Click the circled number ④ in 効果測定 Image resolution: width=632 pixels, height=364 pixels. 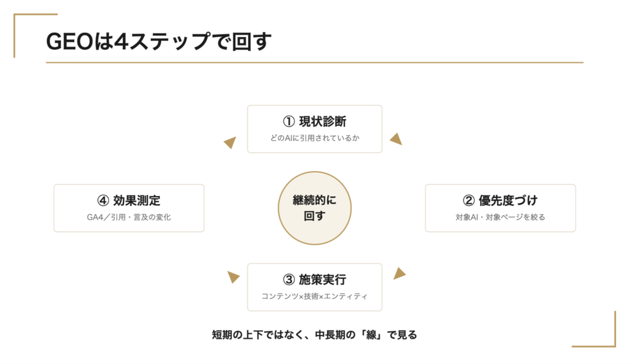coord(103,201)
